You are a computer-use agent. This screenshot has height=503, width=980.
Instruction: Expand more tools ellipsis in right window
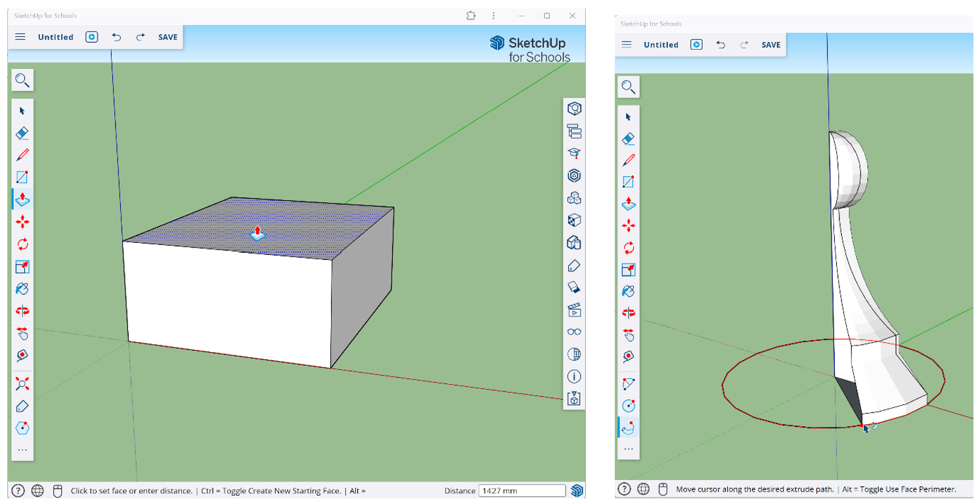629,449
